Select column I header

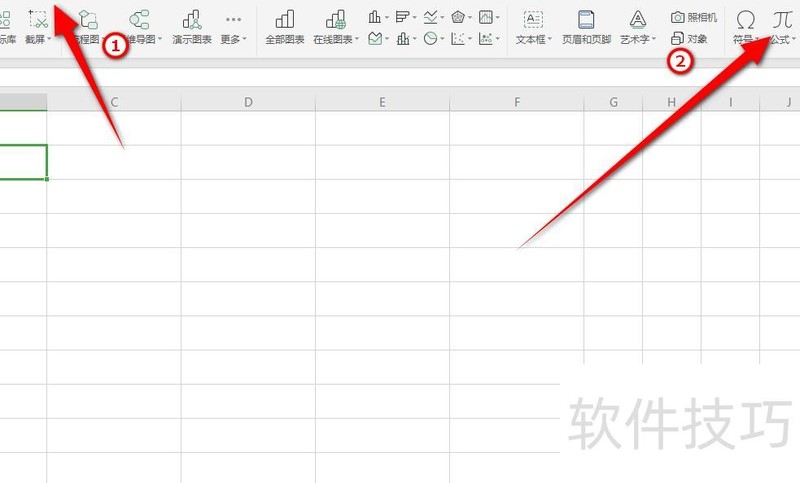[731, 102]
